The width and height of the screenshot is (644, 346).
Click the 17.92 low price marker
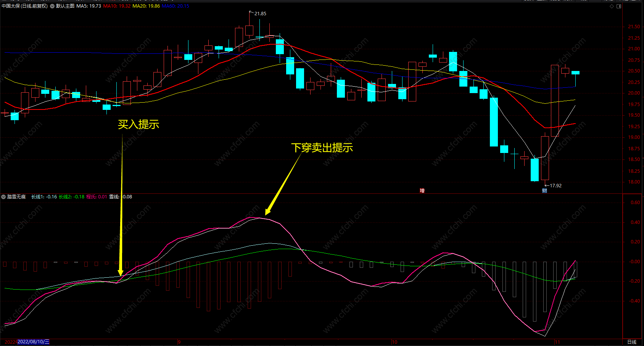(x=555, y=186)
